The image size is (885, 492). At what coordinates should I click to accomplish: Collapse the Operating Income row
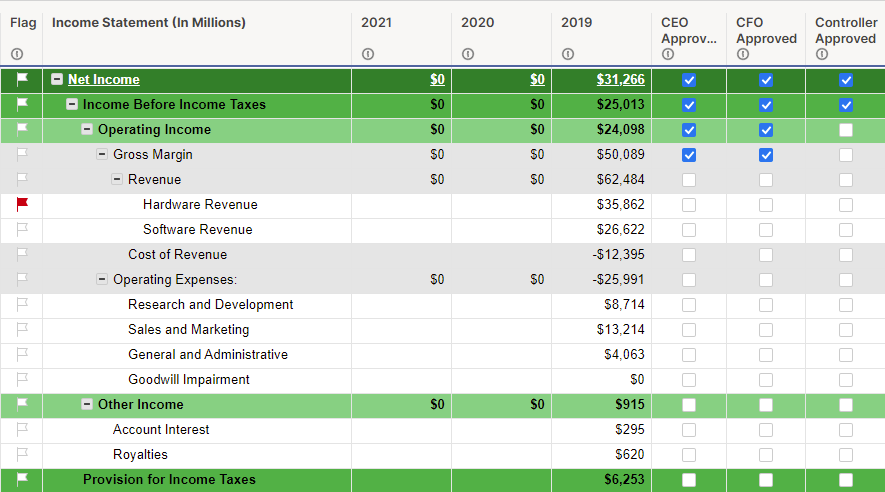click(x=86, y=129)
